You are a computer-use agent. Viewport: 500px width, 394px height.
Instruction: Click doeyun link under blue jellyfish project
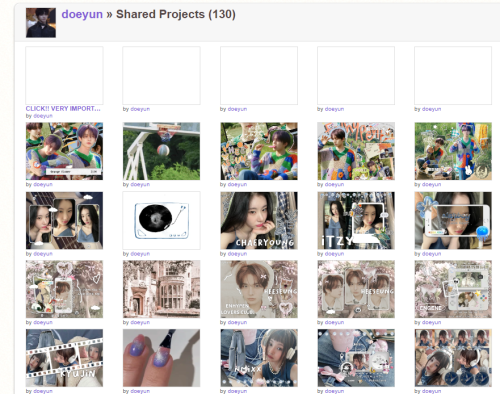click(431, 254)
